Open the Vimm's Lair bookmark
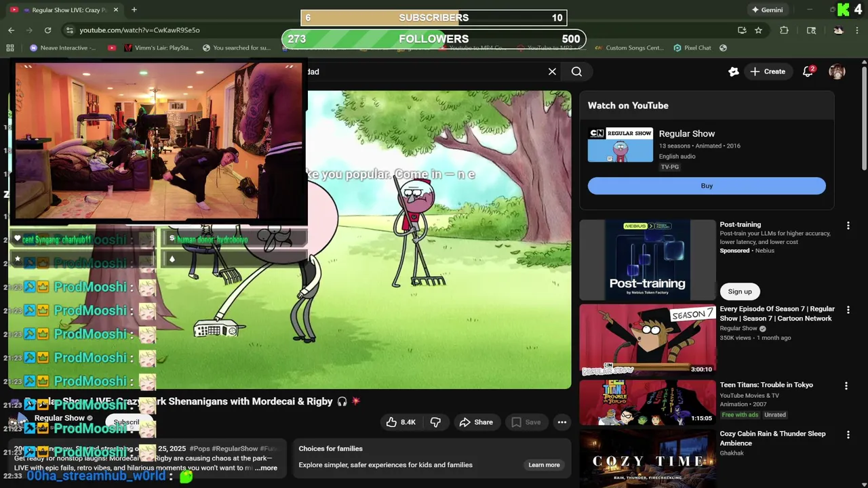The height and width of the screenshot is (488, 868). point(159,47)
